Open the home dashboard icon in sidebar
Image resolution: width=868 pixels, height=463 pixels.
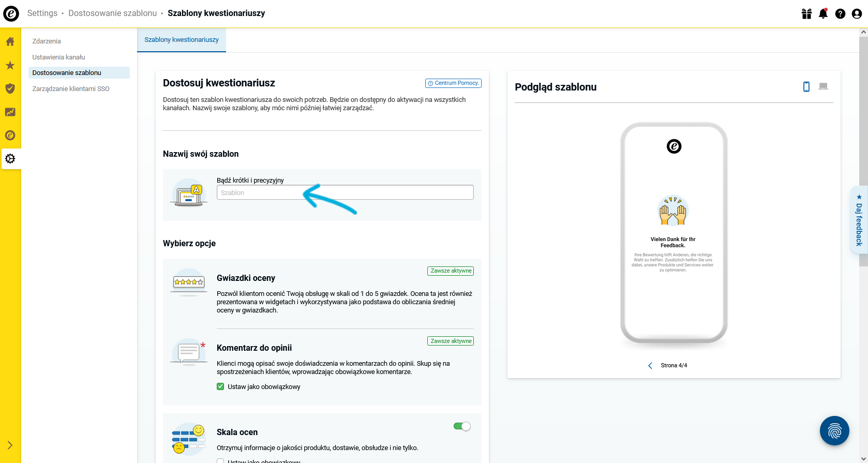(10, 41)
